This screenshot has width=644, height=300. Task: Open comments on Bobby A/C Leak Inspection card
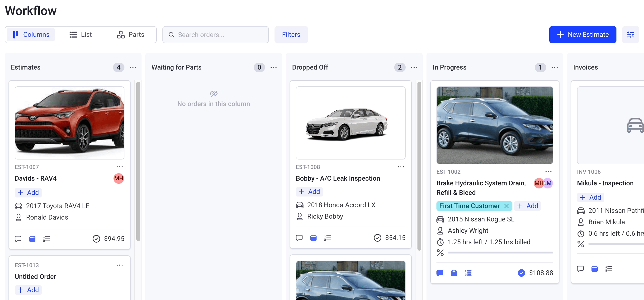299,238
